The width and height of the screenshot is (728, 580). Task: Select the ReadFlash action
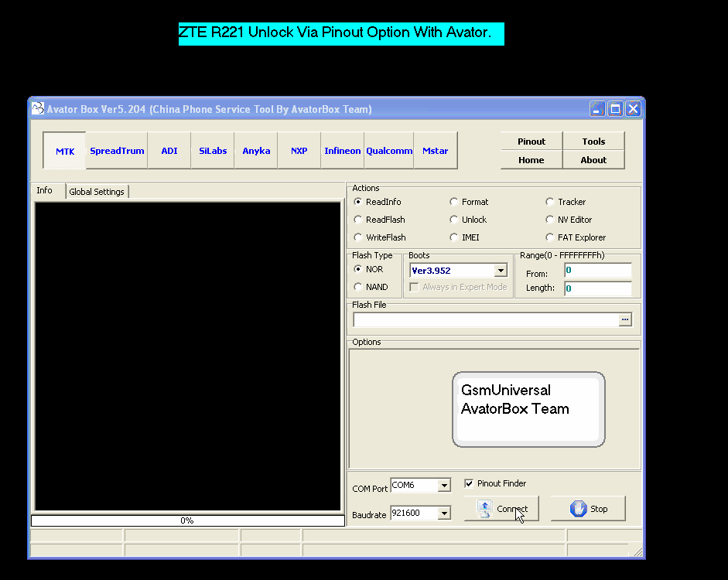click(x=379, y=220)
